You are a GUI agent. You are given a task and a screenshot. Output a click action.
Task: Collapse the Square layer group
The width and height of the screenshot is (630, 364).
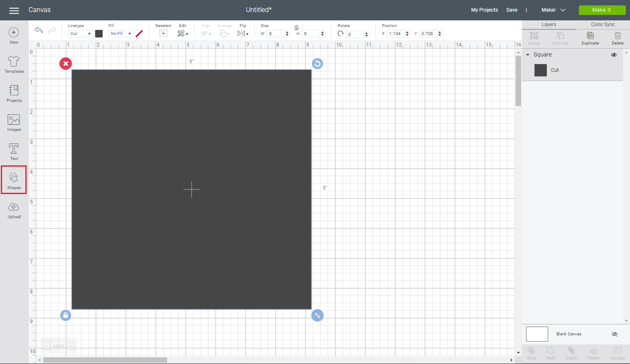click(528, 54)
